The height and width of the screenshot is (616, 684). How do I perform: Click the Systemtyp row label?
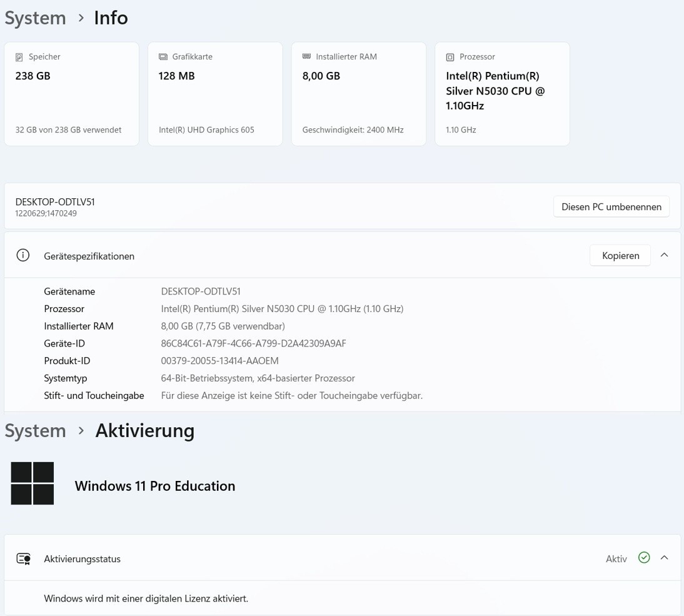coord(66,378)
